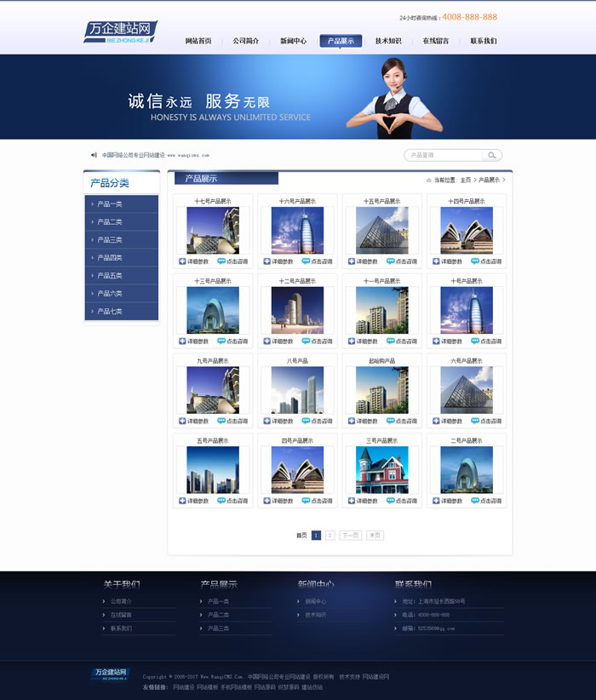Open footer 新闻中心 link
The height and width of the screenshot is (700, 596).
pos(316,601)
